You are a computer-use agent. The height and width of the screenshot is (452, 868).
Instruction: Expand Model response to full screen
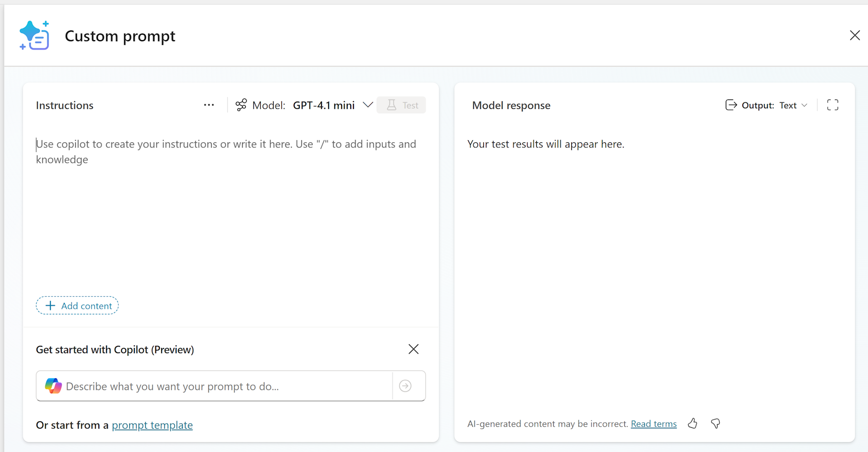click(x=832, y=105)
